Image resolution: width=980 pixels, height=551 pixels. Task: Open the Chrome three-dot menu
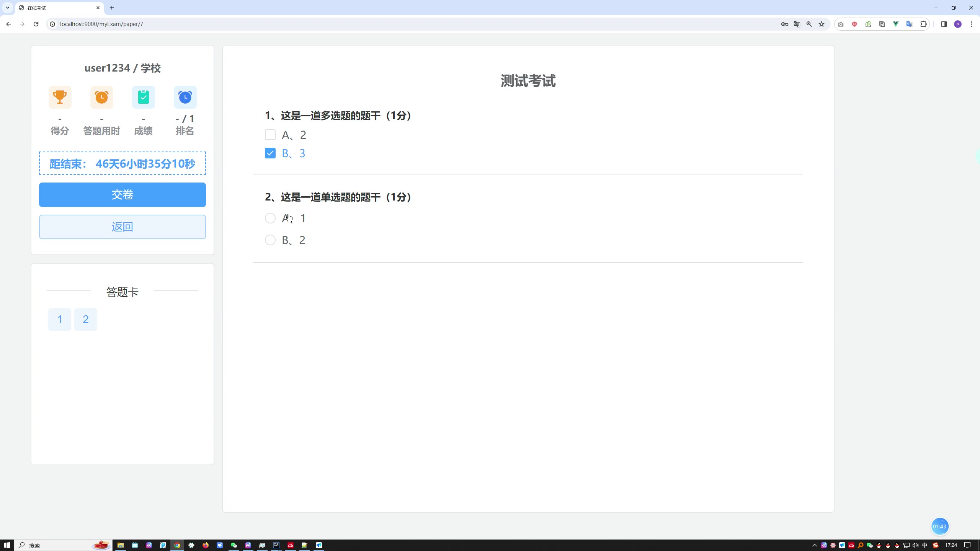971,24
